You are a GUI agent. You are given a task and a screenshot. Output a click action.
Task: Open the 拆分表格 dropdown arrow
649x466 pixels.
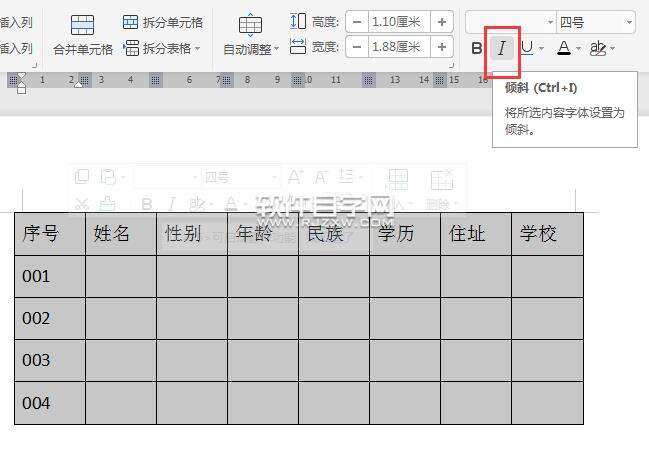[197, 49]
